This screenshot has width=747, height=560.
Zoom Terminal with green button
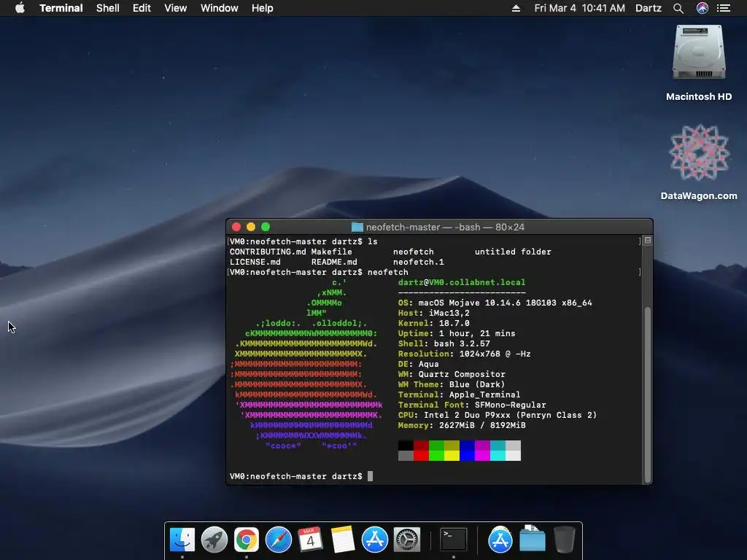(x=266, y=227)
